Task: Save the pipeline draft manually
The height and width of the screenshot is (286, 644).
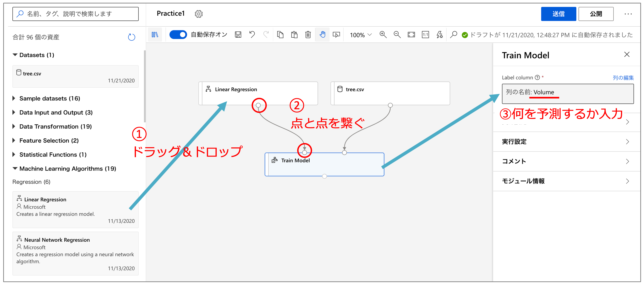Action: point(238,35)
